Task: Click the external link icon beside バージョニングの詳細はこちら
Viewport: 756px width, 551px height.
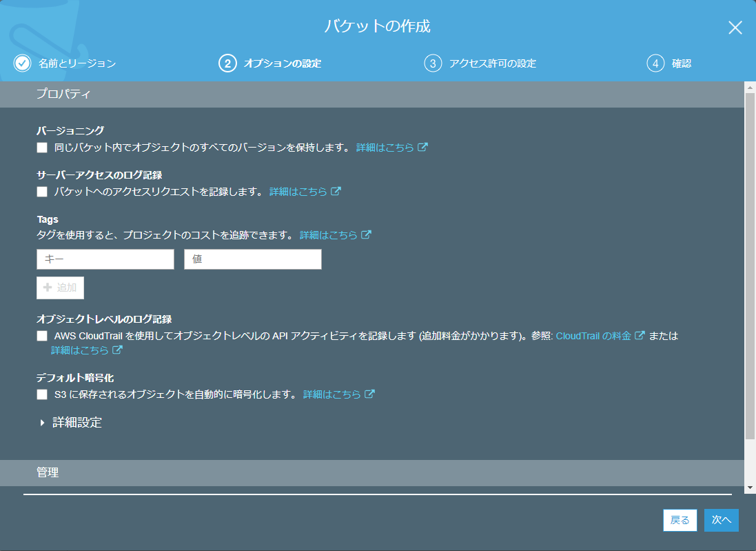Action: pos(423,147)
